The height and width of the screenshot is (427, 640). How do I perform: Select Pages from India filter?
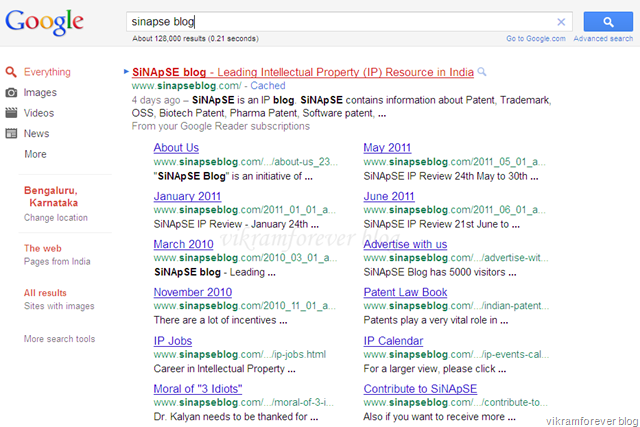tap(57, 261)
